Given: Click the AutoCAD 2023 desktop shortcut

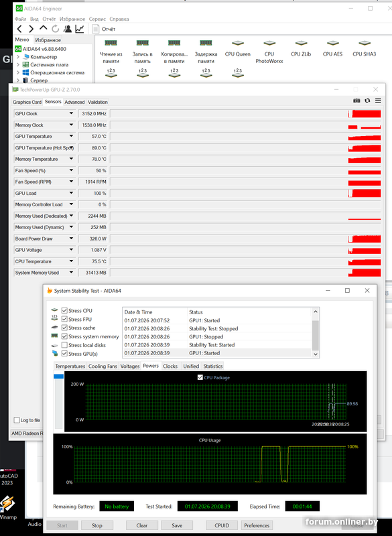Looking at the screenshot, I should pos(7,478).
